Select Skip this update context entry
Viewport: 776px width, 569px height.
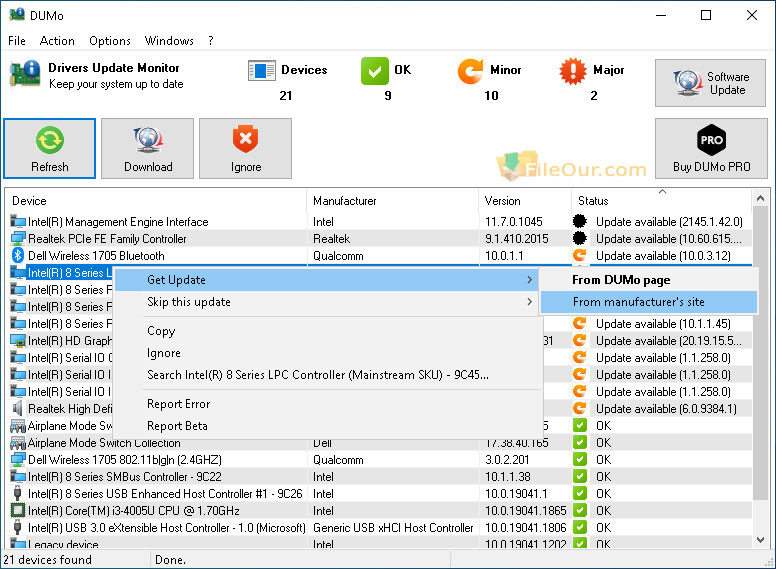[327, 302]
